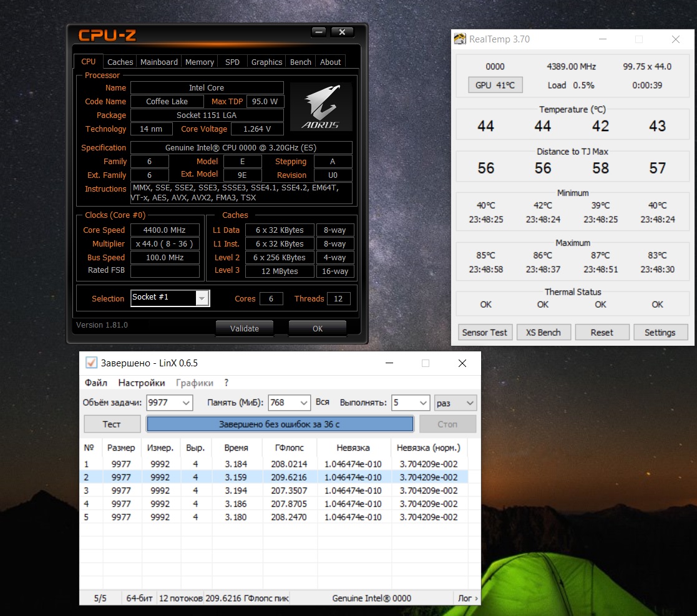This screenshot has height=616, width=697.
Task: Open the Настройки menu in LinX
Action: click(142, 383)
